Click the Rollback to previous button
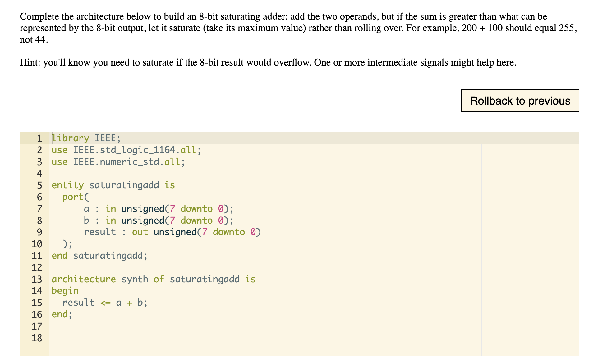 [519, 100]
